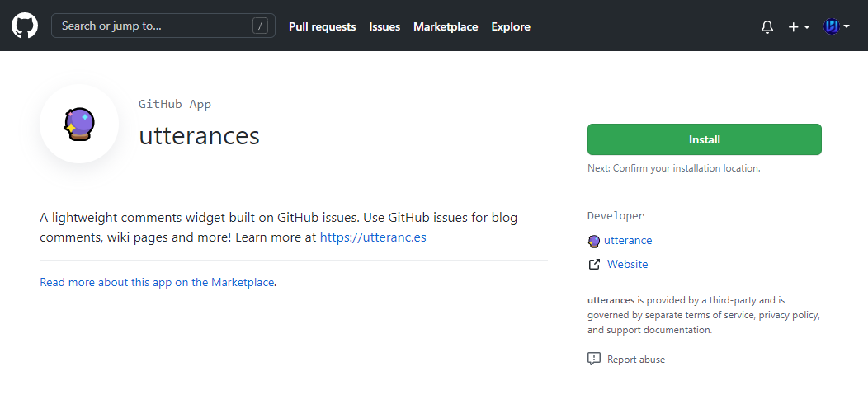Expand the create new dropdown arrow

(806, 27)
